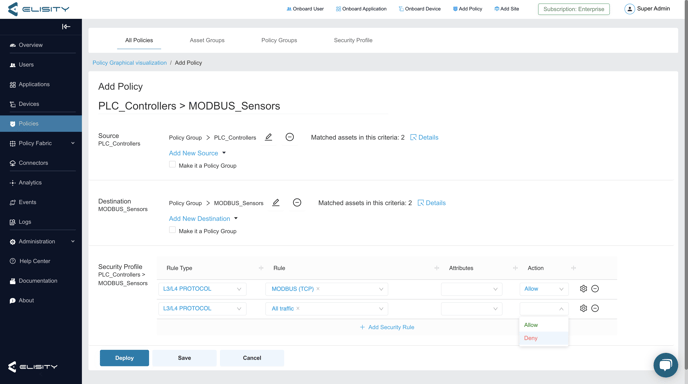This screenshot has width=688, height=384.
Task: Click the Elisity logo in header
Action: pos(39,9)
